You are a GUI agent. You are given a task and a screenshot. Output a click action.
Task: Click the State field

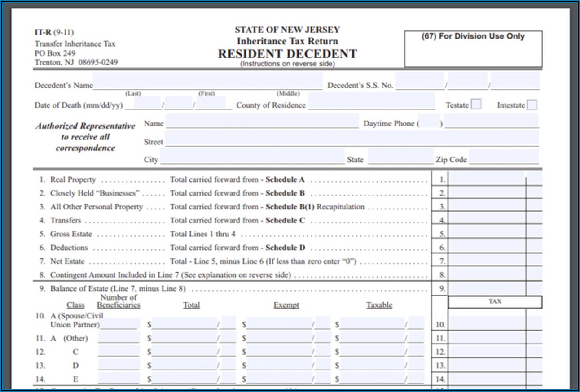coord(400,157)
